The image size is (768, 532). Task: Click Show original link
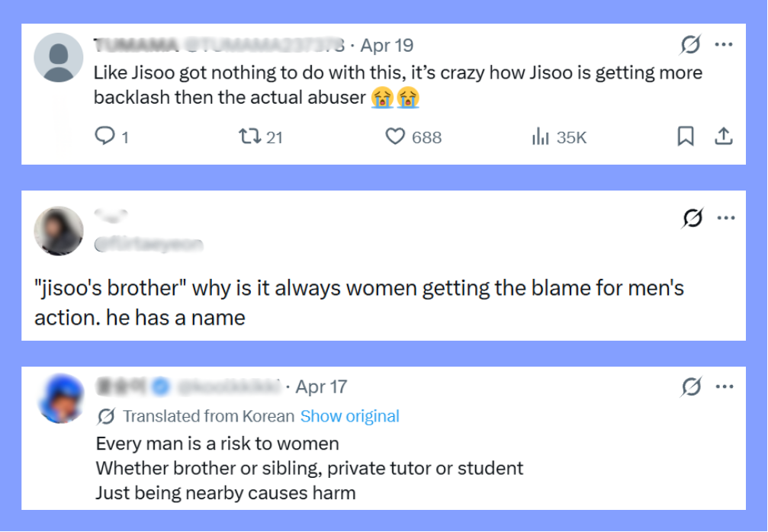[x=350, y=416]
